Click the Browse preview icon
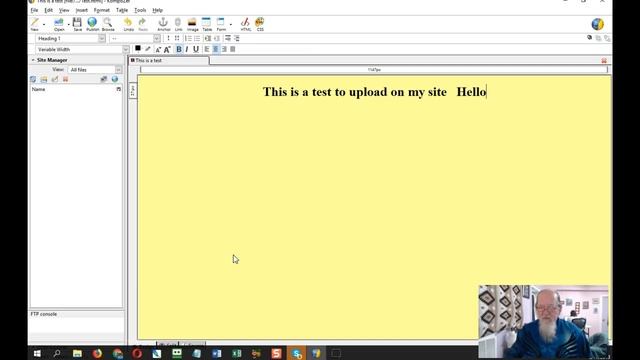Viewport: 640px width, 360px height. pyautogui.click(x=108, y=24)
